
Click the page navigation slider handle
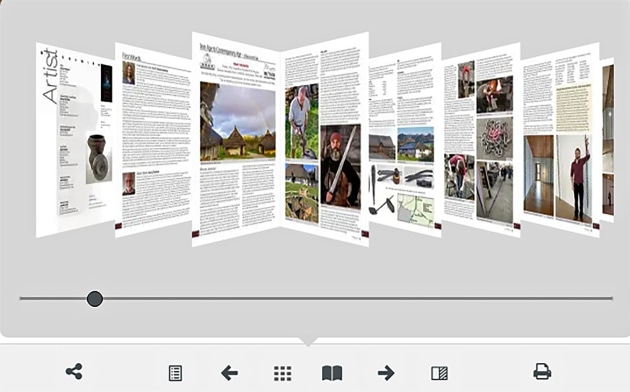[95, 299]
